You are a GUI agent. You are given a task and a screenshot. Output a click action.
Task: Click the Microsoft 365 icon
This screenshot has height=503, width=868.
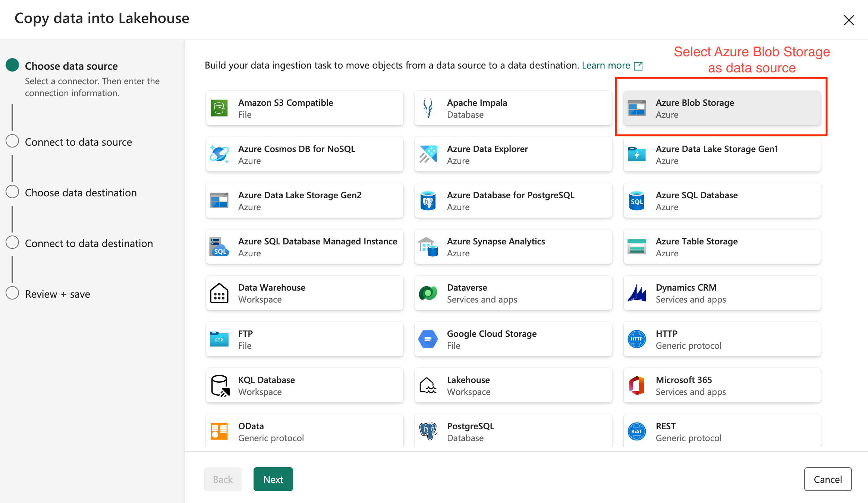click(637, 385)
